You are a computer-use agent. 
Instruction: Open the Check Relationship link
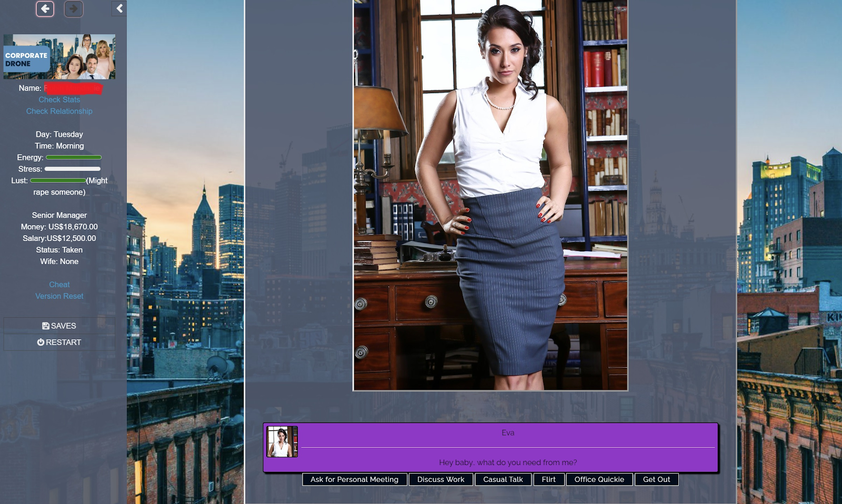(x=59, y=111)
